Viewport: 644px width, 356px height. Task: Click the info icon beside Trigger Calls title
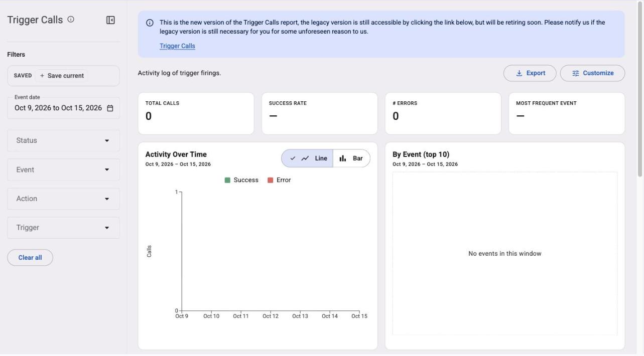coord(71,20)
